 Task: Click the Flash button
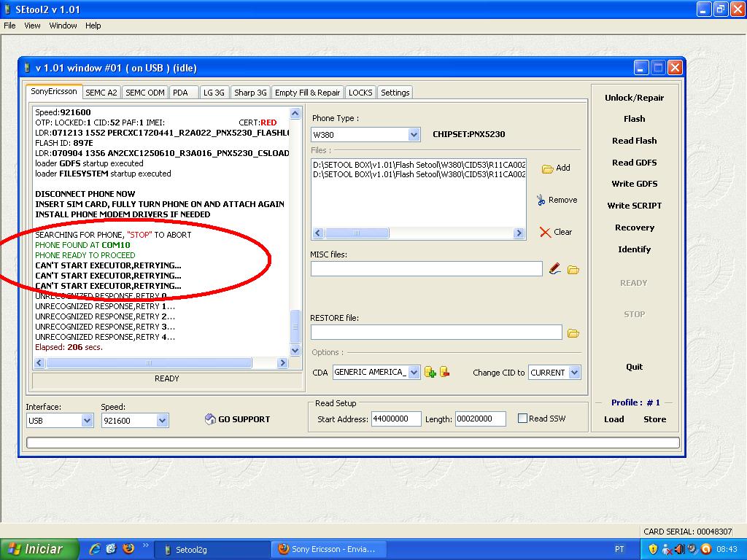634,119
